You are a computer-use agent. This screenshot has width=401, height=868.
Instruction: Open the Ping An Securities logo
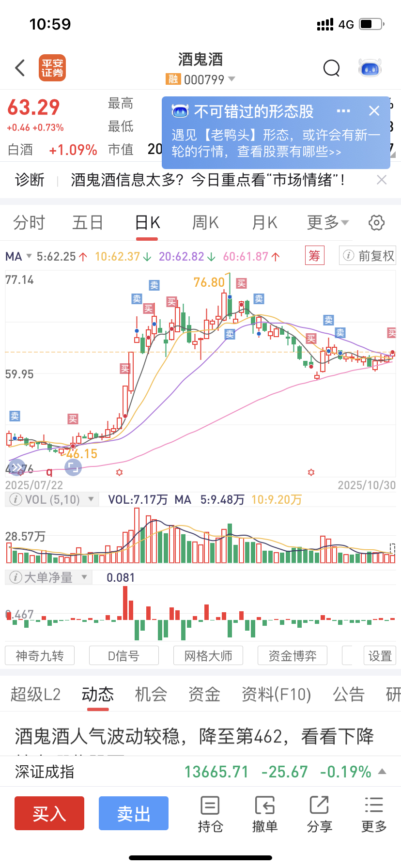[52, 68]
